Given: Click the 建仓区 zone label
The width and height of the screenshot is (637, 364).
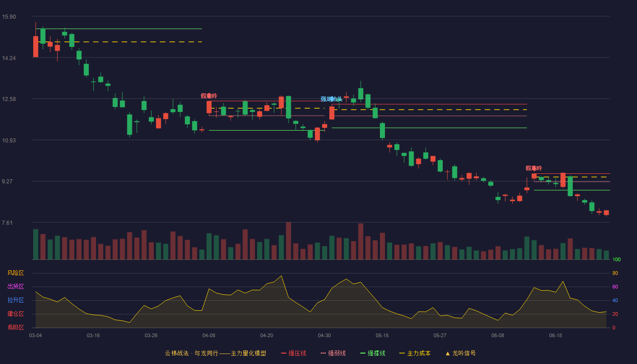Looking at the screenshot, I should click(x=15, y=314).
